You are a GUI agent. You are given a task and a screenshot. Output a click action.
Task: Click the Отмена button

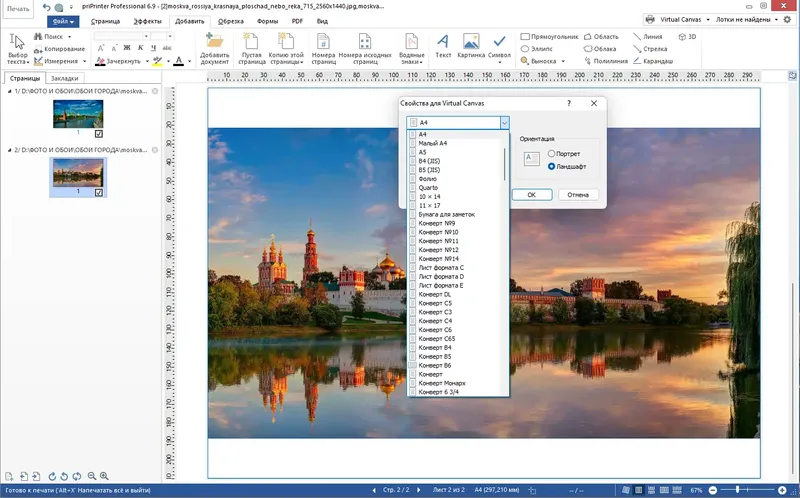(578, 195)
